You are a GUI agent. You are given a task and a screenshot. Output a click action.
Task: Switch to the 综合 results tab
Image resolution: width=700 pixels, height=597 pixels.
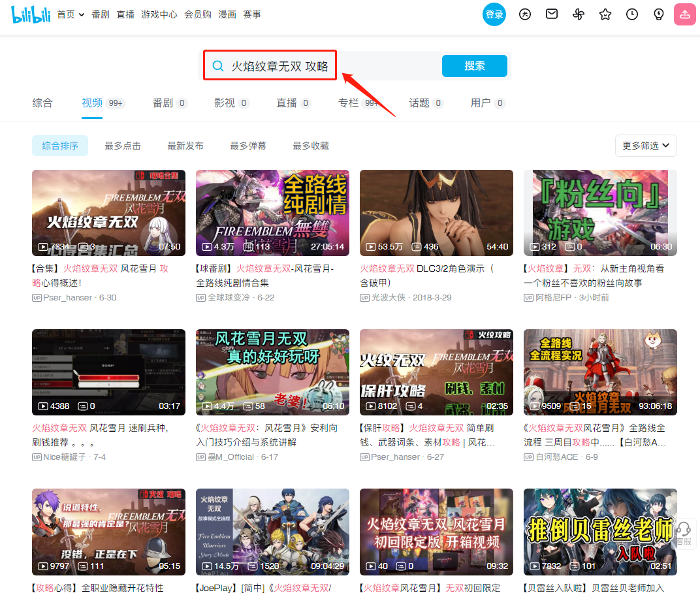pos(42,103)
